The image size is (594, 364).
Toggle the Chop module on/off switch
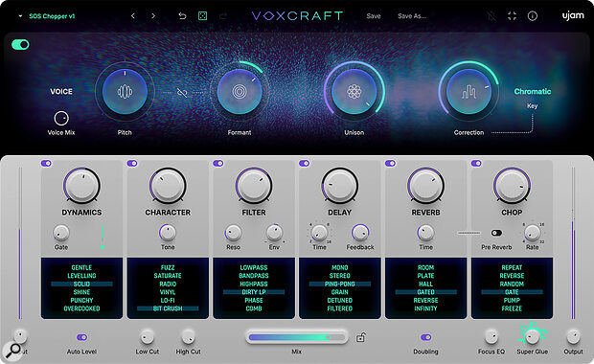coord(476,163)
